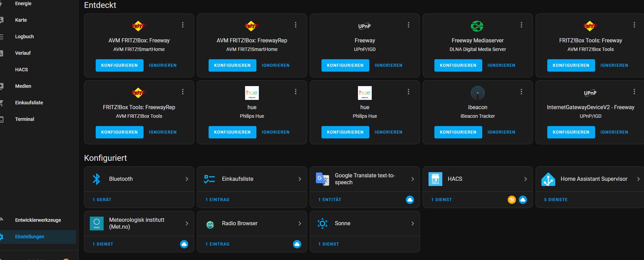Click the Sonne sun icon

[323, 223]
